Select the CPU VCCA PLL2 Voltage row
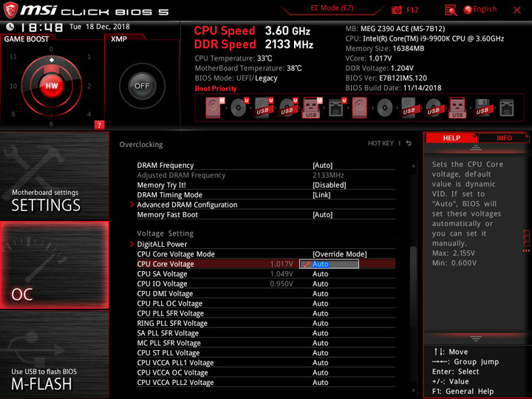The image size is (532, 399). point(266,382)
